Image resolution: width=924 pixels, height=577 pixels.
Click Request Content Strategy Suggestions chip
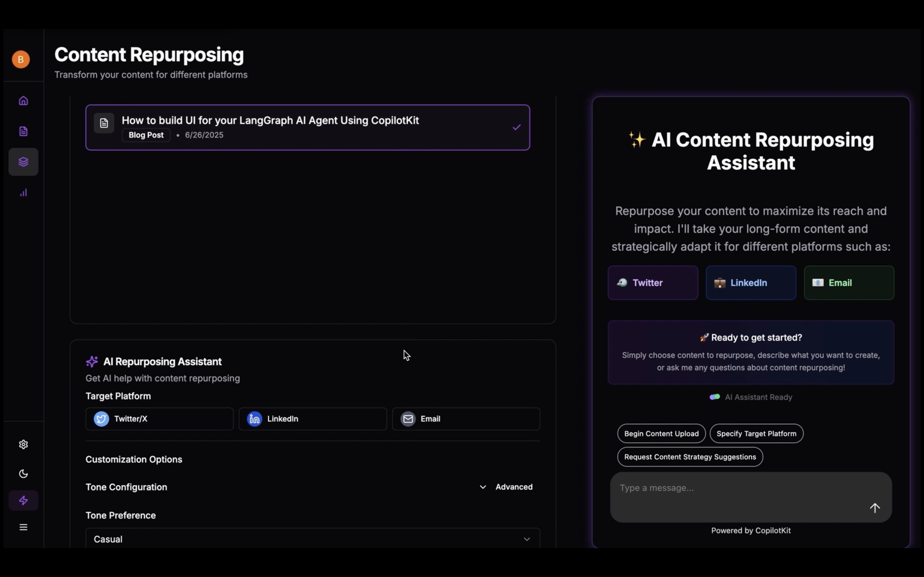689,457
